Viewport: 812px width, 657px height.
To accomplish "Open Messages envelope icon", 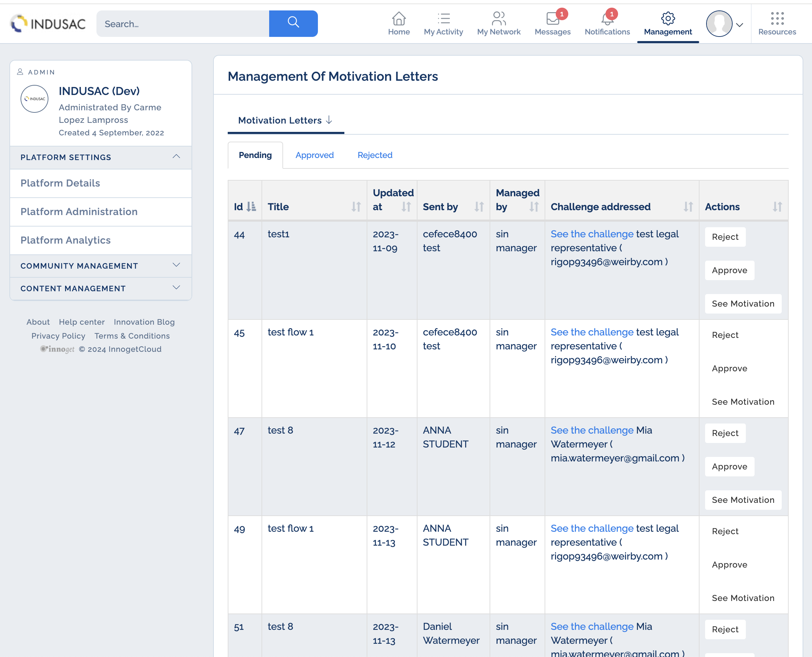I will 552,18.
